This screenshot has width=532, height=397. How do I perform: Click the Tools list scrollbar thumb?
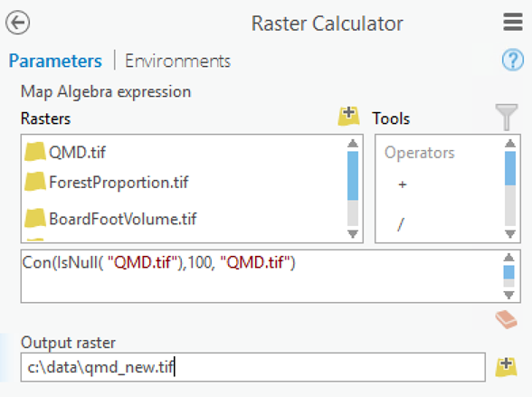click(510, 168)
